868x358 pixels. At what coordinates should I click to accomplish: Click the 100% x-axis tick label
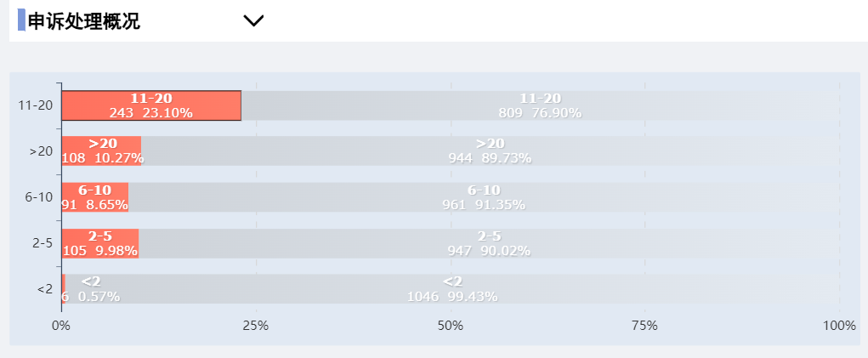tap(839, 326)
